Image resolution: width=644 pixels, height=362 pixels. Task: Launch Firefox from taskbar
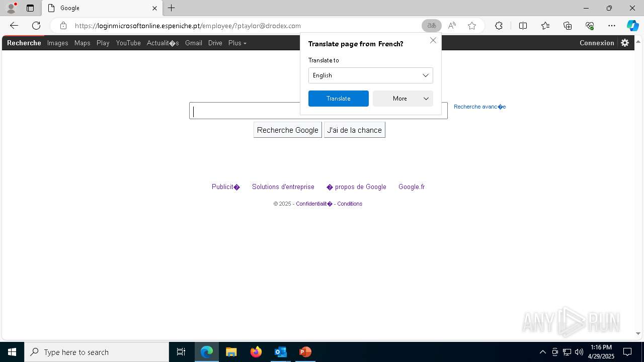click(x=256, y=352)
